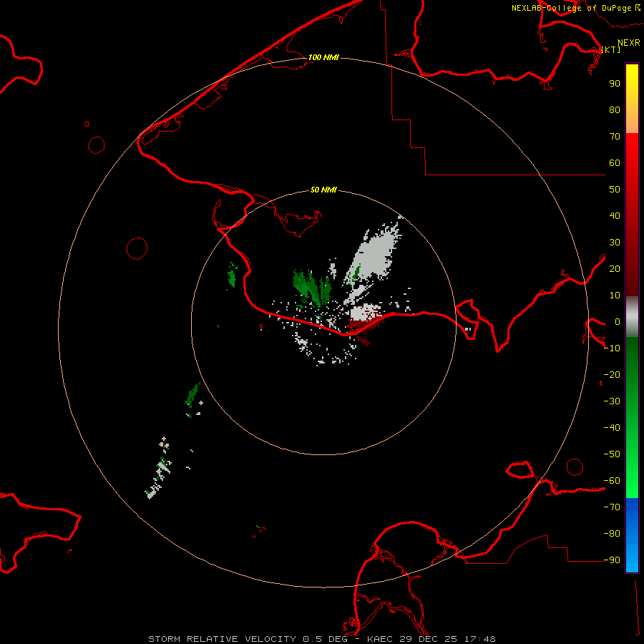Click the 60 value on the color scale
Image resolution: width=644 pixels, height=644 pixels.
pyautogui.click(x=615, y=163)
